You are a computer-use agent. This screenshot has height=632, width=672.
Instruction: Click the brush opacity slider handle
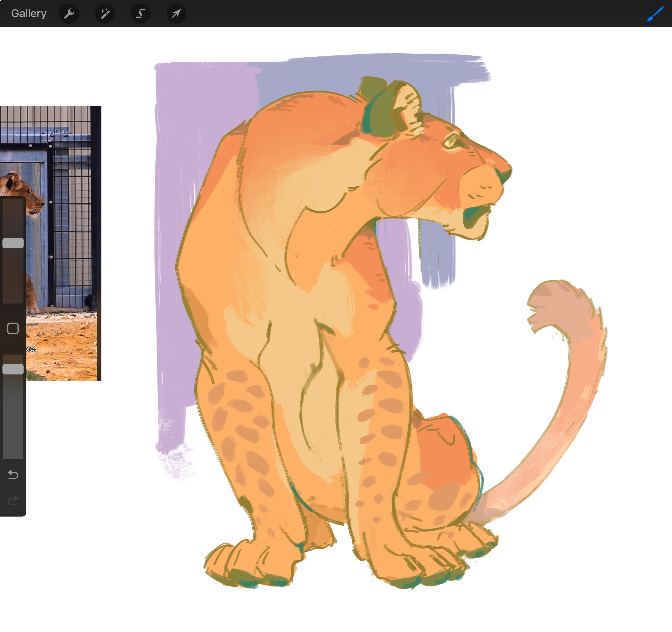(13, 369)
